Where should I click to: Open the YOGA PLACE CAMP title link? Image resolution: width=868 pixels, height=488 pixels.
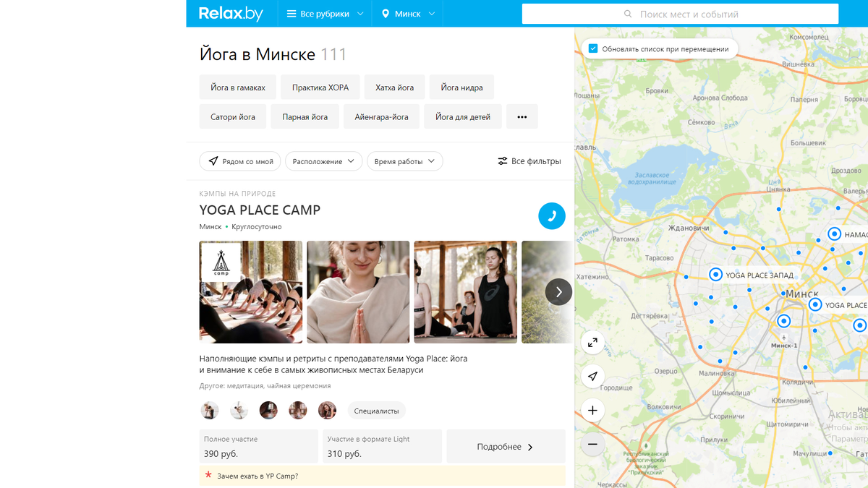click(260, 210)
